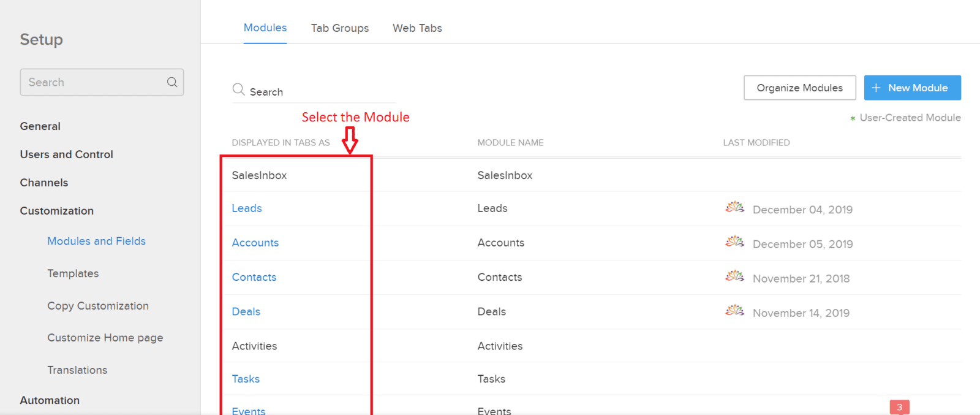Select Modules and Fields in sidebar
980x415 pixels.
pyautogui.click(x=96, y=241)
